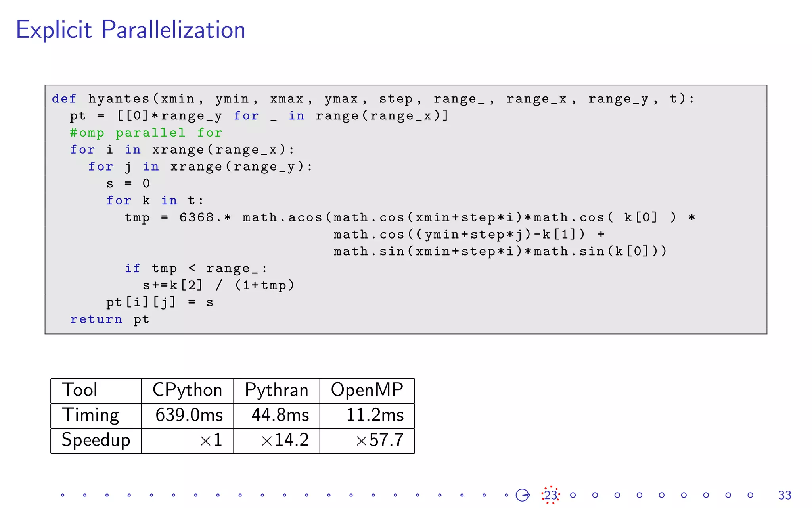Click the "return pt" code line

pos(110,319)
